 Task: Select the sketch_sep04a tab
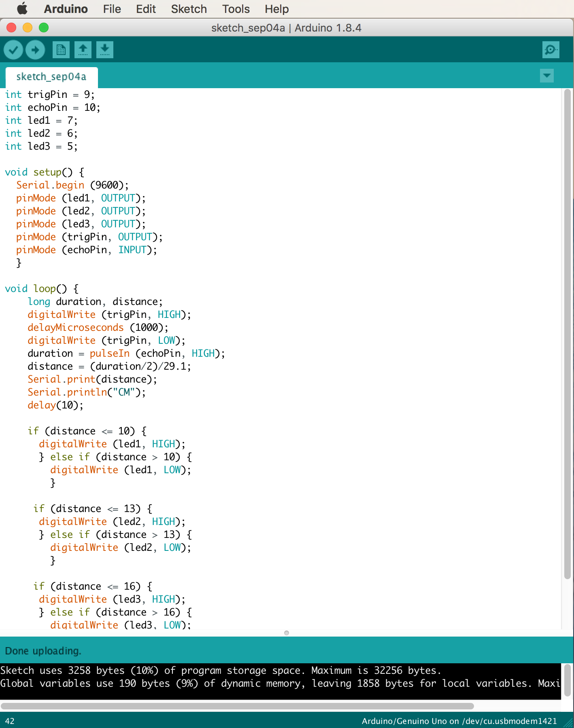click(x=51, y=77)
